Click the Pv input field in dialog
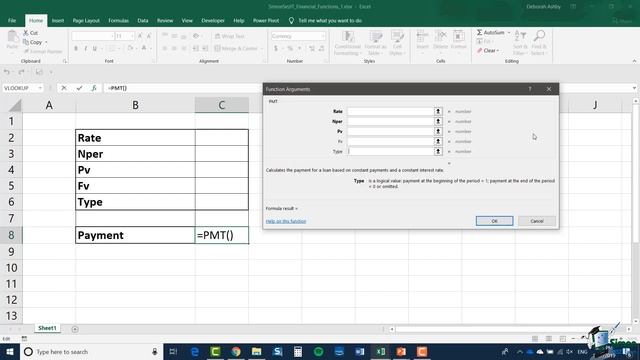640x360 pixels. pos(390,131)
